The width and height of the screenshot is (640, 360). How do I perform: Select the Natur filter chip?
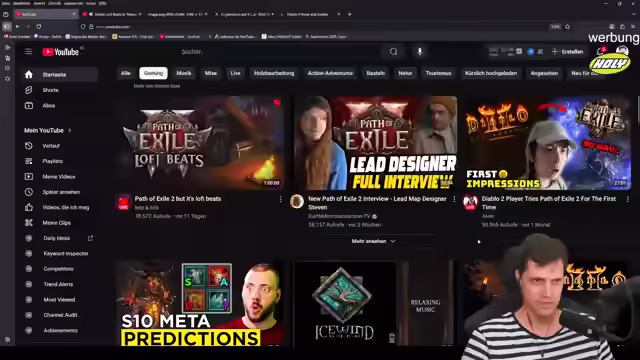pyautogui.click(x=405, y=73)
